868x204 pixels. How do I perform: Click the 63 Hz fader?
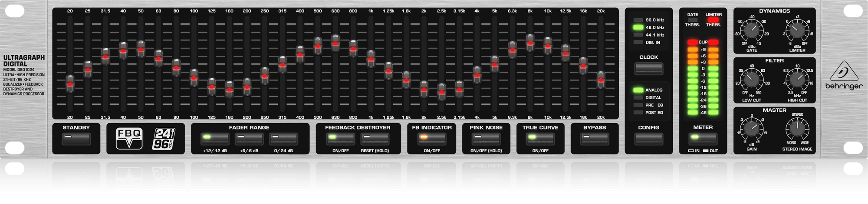tap(158, 58)
